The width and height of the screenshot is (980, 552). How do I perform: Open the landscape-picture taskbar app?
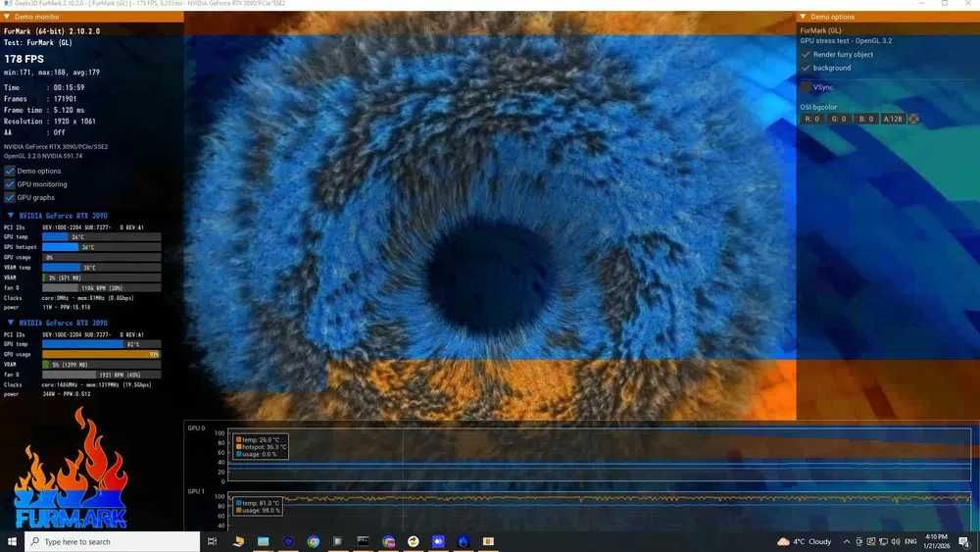263,541
